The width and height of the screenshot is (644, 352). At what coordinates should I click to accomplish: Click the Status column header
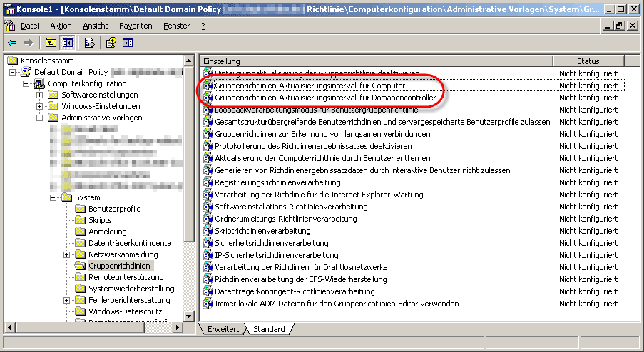588,61
